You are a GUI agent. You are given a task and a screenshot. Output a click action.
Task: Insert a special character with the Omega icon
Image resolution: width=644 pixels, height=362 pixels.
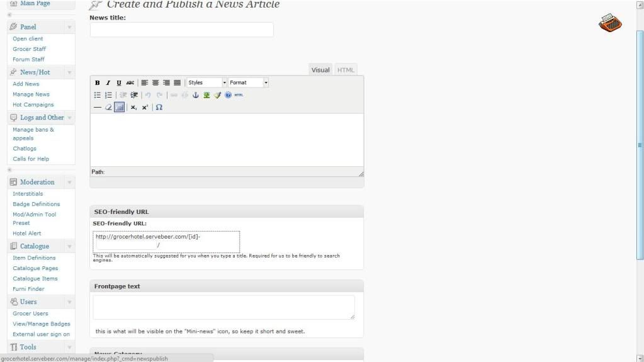pyautogui.click(x=159, y=107)
